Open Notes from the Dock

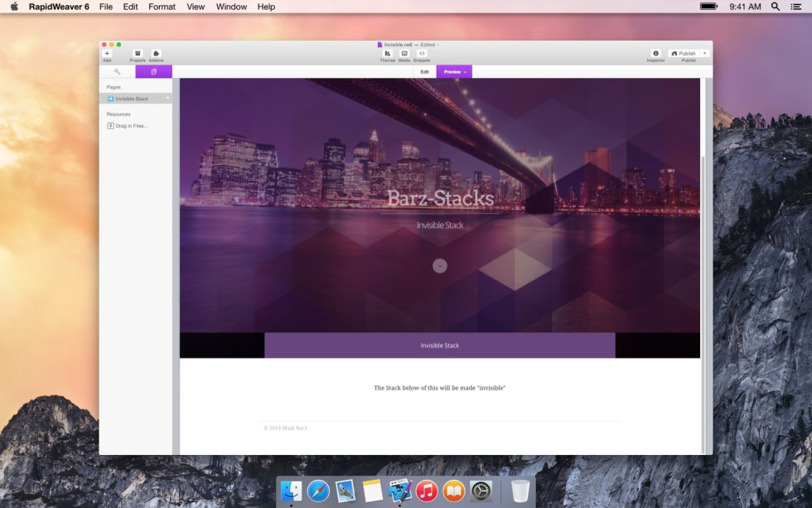tap(372, 491)
